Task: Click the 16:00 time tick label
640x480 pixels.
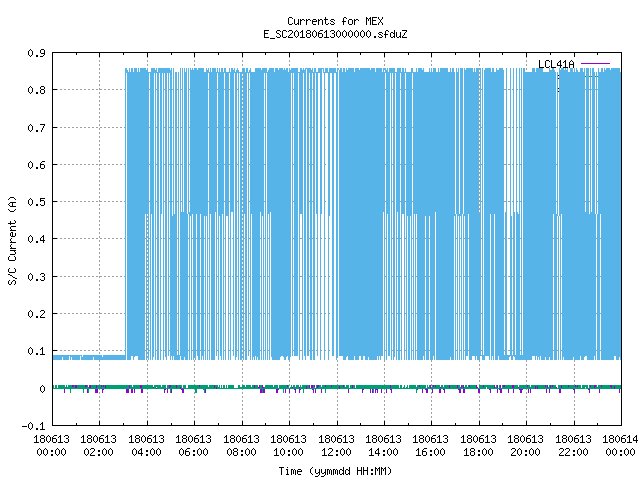Action: [430, 452]
